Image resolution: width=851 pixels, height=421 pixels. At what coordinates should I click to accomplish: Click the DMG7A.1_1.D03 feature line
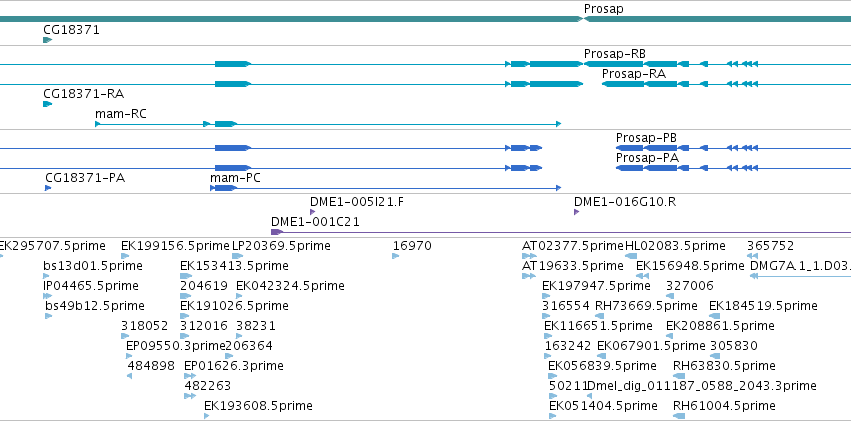point(800,276)
